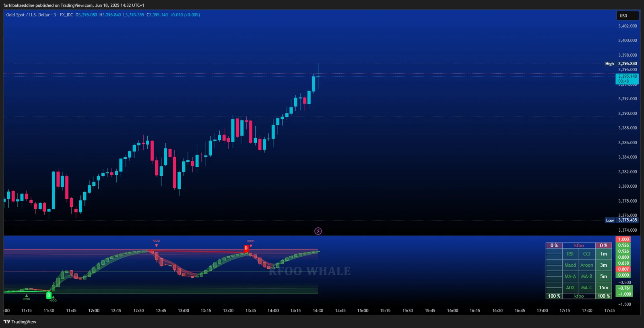This screenshot has height=328, width=644.
Task: Click the red KFOO down arrow near 12:45
Action: click(x=156, y=245)
